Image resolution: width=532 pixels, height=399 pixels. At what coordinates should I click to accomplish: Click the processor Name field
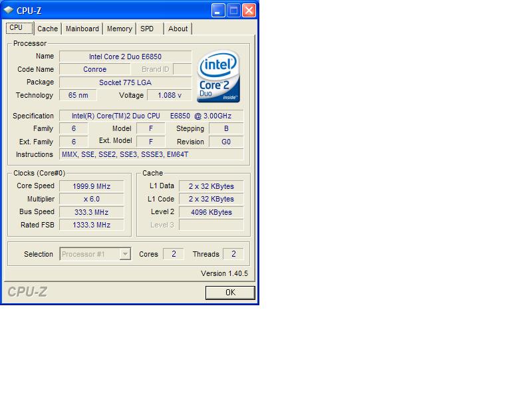click(125, 57)
